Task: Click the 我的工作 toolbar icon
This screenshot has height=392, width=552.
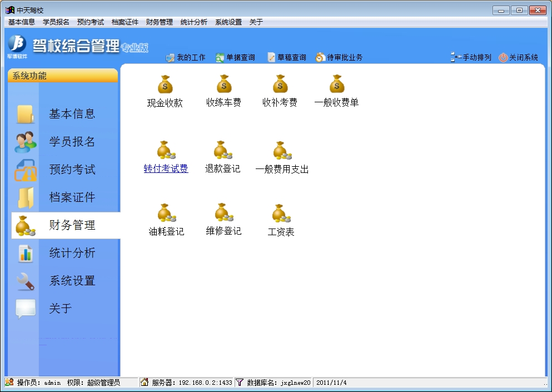Action: pos(171,57)
